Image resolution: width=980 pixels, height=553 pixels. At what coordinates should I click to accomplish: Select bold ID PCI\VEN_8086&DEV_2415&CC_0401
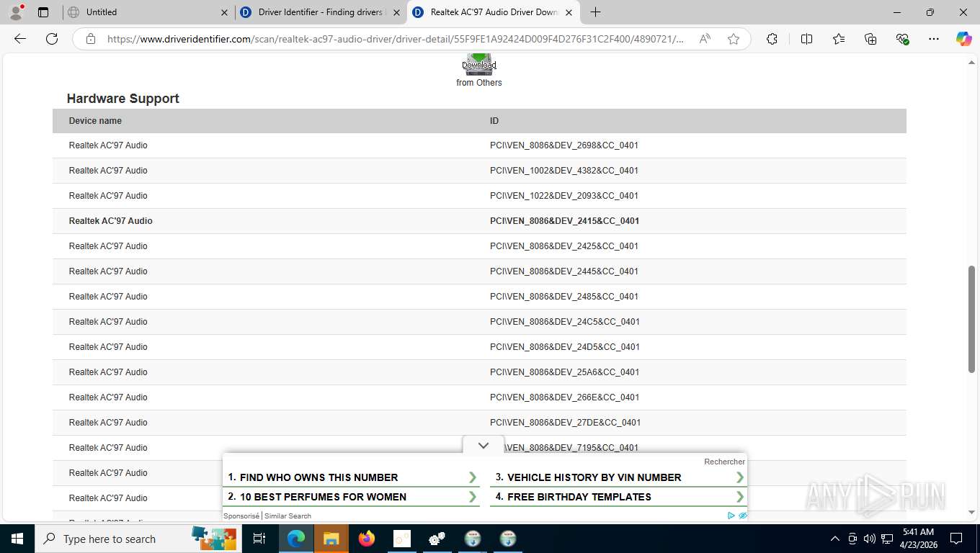coord(565,221)
